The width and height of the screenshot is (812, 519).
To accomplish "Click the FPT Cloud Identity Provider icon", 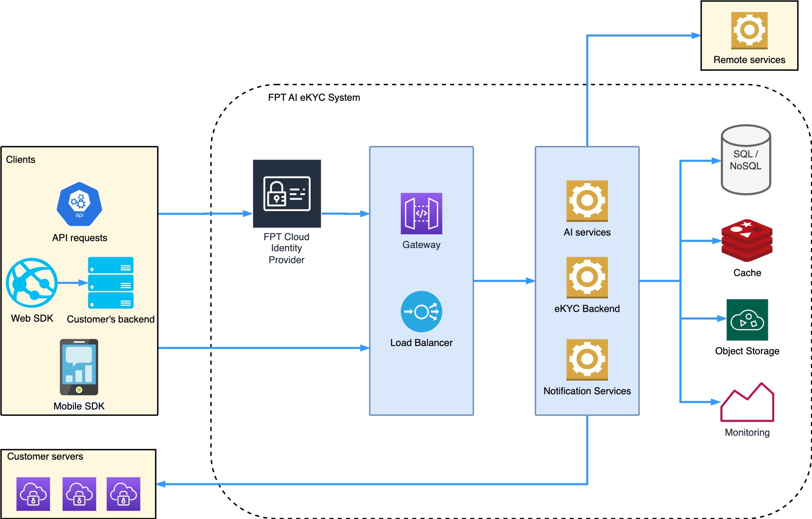I will point(287,194).
